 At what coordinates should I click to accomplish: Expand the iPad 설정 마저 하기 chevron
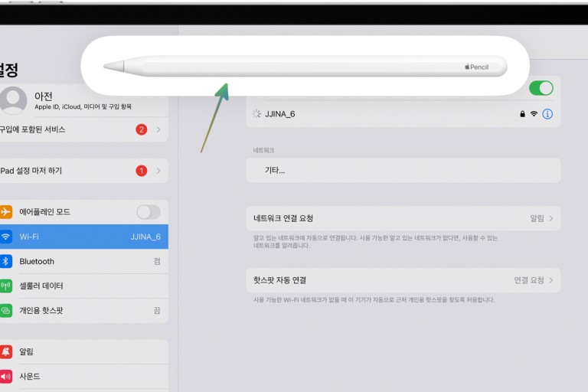click(x=158, y=171)
